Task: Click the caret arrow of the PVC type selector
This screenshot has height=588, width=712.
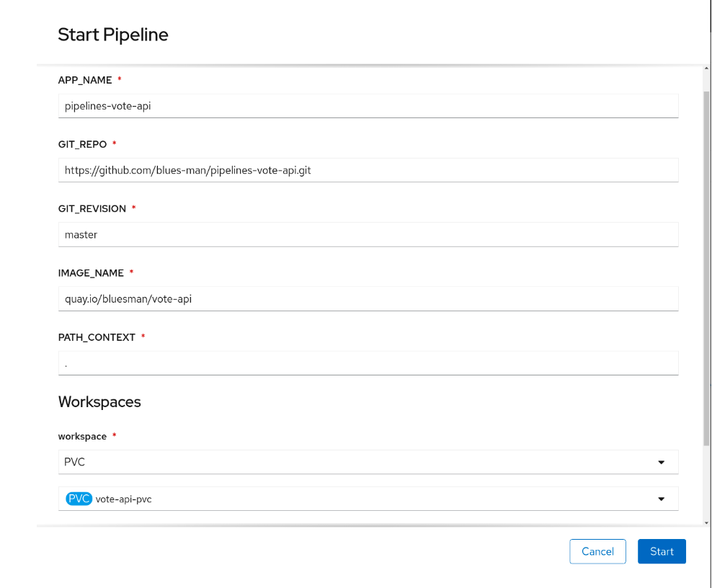Action: 661,463
